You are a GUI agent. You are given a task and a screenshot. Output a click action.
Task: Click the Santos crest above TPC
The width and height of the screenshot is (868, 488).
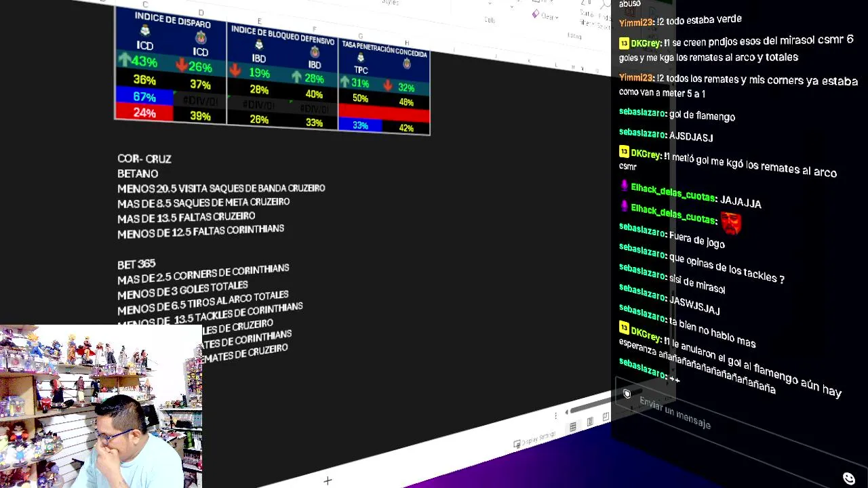(361, 58)
